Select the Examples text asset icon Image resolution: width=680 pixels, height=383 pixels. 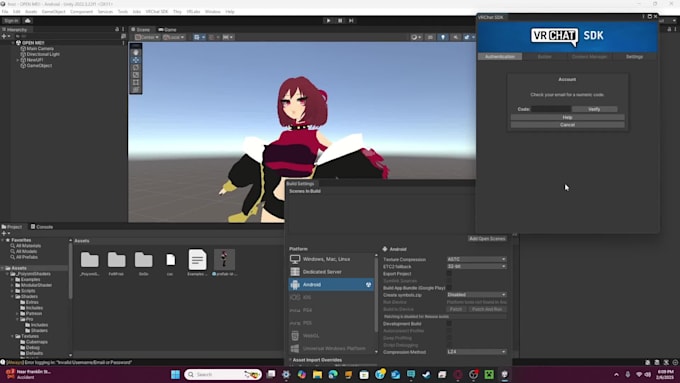tap(197, 259)
